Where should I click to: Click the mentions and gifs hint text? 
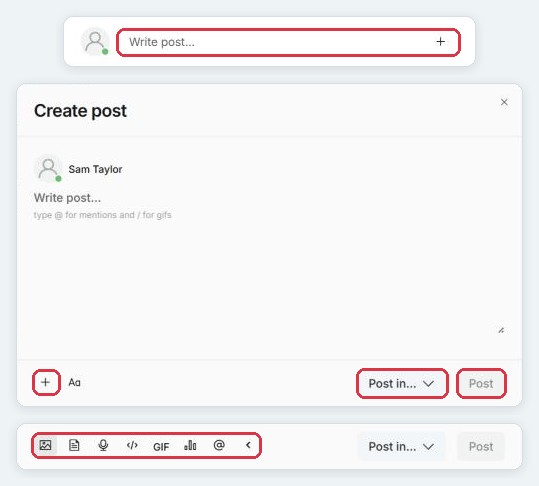click(102, 215)
